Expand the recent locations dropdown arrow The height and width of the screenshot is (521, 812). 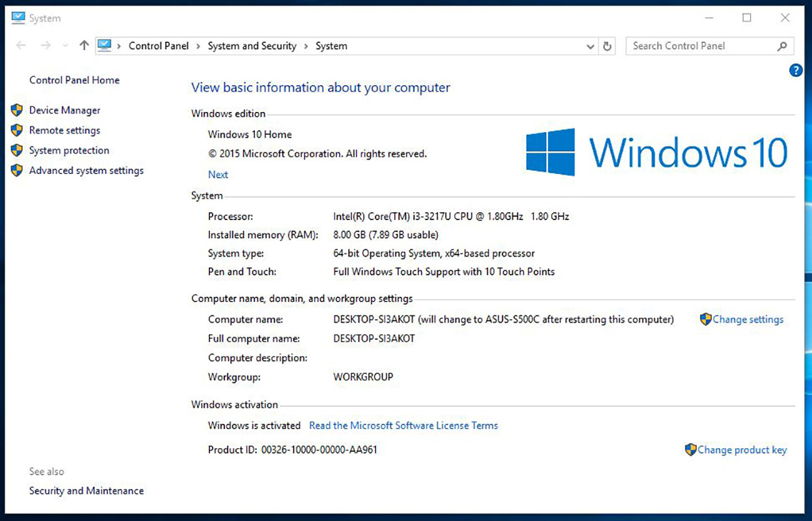click(65, 46)
